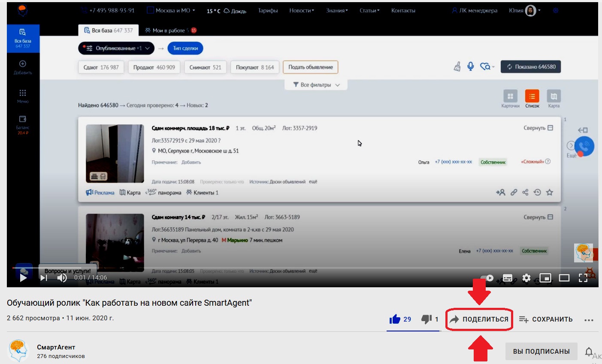Viewport: 602px width, 364px height.
Task: Toggle video autoplay switch
Action: (x=487, y=278)
